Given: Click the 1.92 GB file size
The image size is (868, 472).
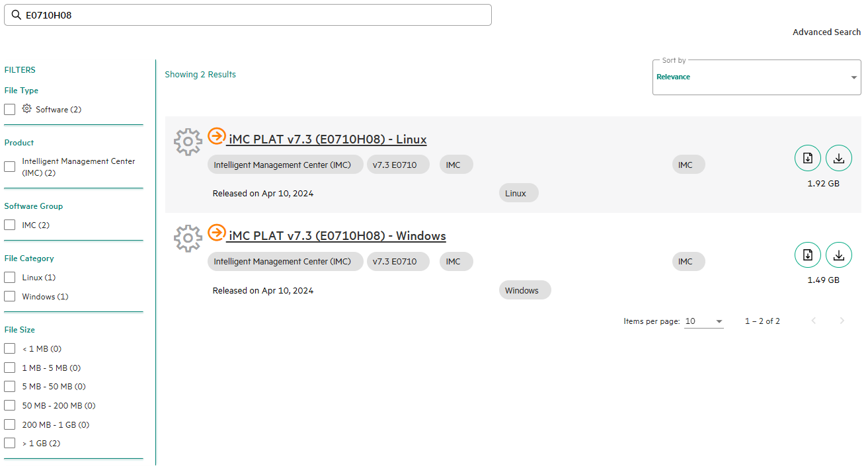Looking at the screenshot, I should coord(823,183).
